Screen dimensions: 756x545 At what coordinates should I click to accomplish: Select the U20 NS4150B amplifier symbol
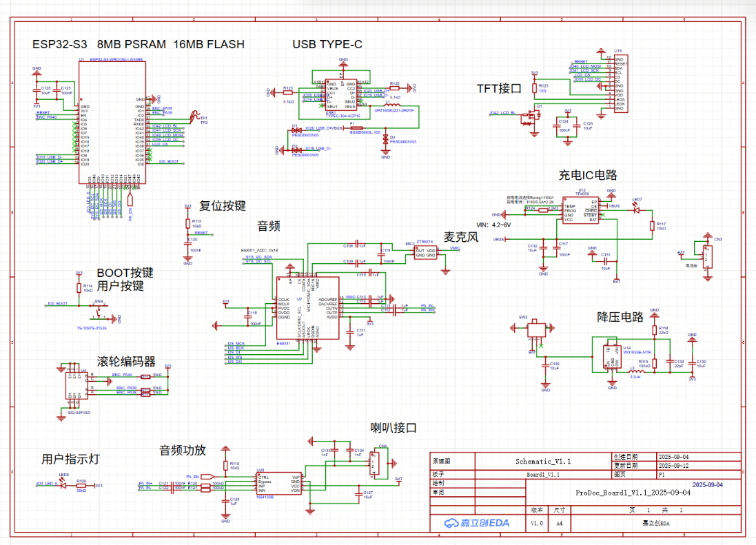(280, 483)
